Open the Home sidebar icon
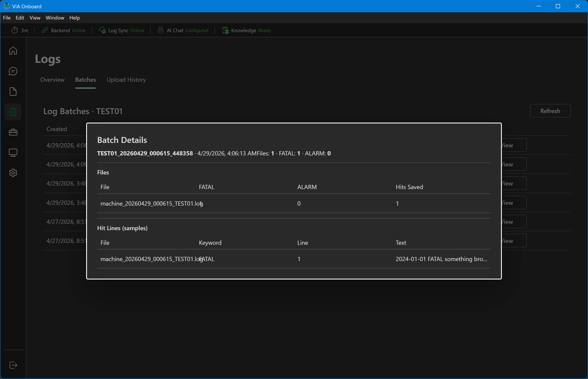 pos(13,51)
